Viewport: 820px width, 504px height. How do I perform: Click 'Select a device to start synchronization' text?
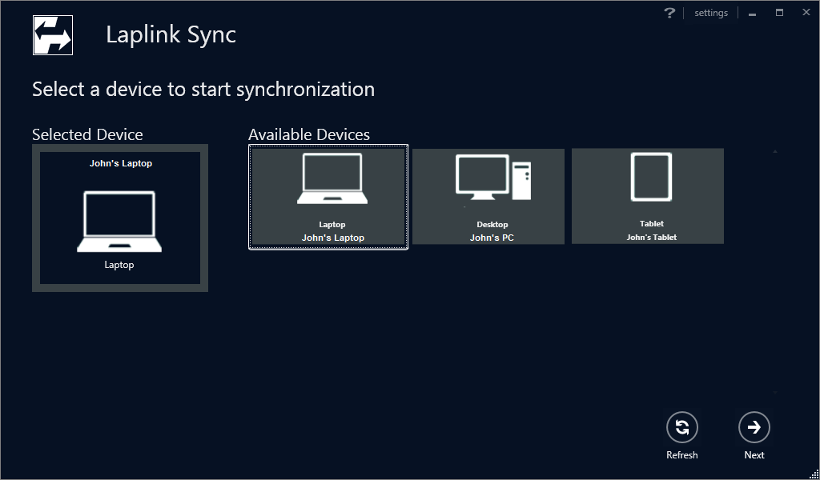tap(203, 90)
